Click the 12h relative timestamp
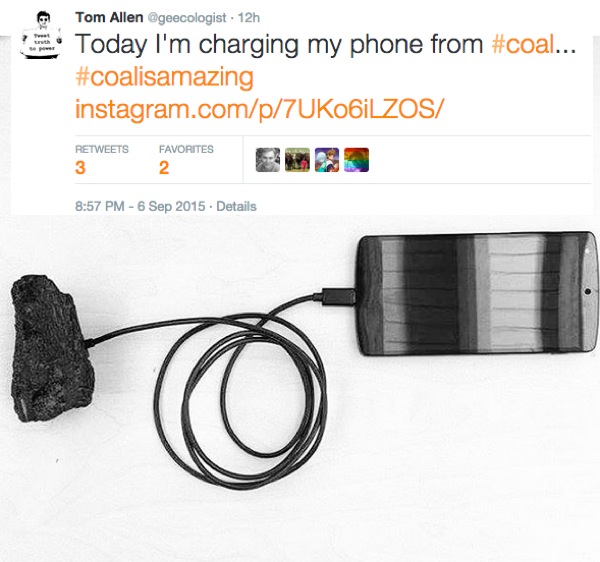 (x=249, y=18)
